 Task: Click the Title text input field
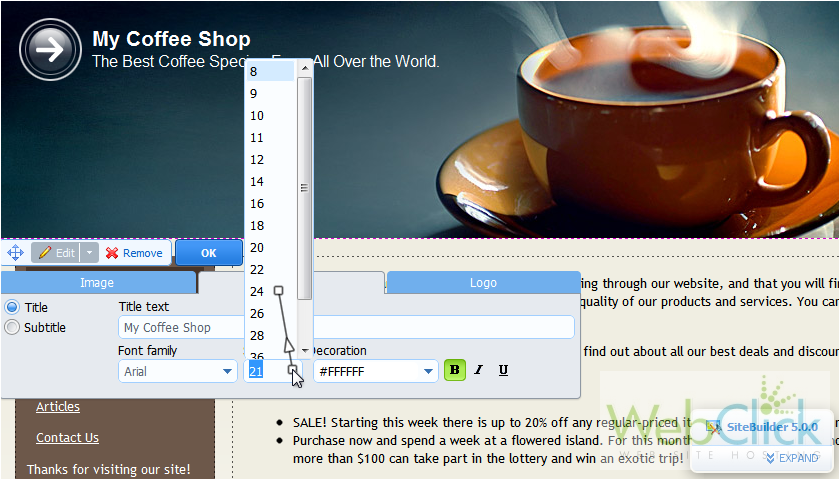coord(346,327)
